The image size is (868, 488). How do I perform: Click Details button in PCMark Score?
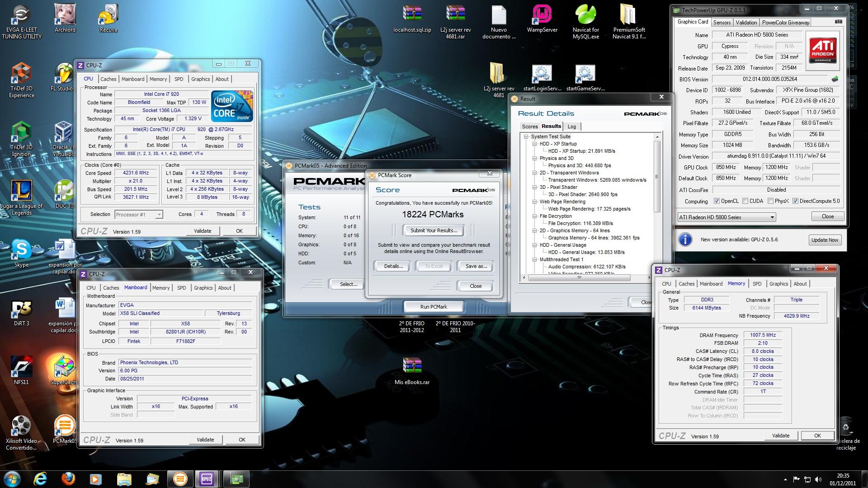393,266
